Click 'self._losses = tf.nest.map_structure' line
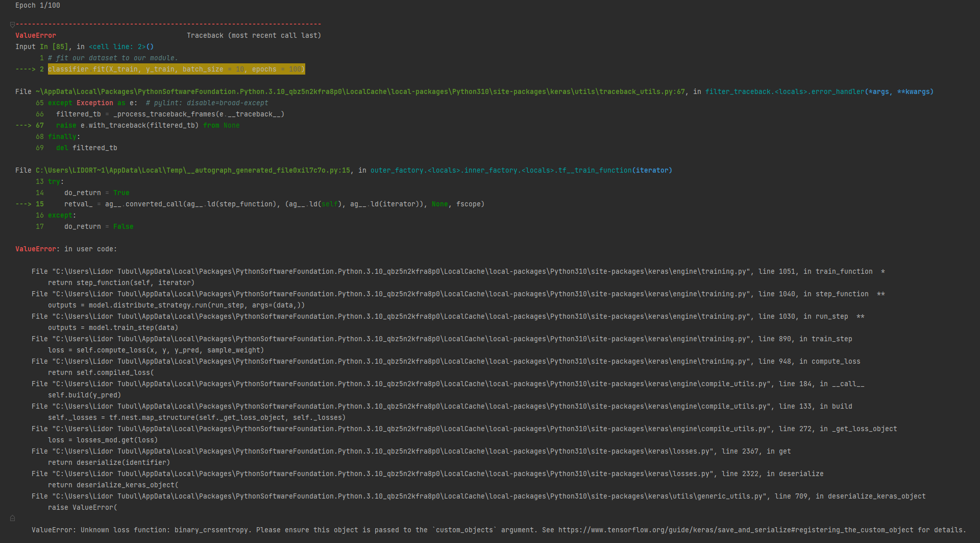 tap(197, 417)
